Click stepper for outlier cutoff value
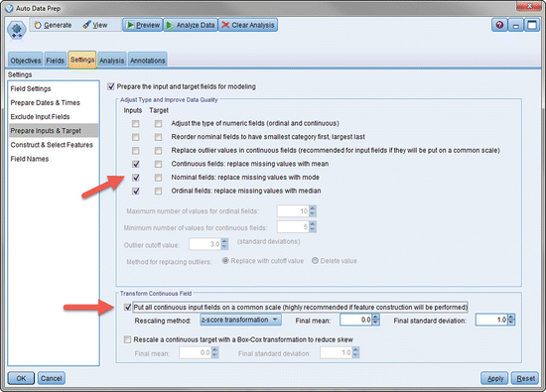The width and height of the screenshot is (546, 392). point(224,244)
